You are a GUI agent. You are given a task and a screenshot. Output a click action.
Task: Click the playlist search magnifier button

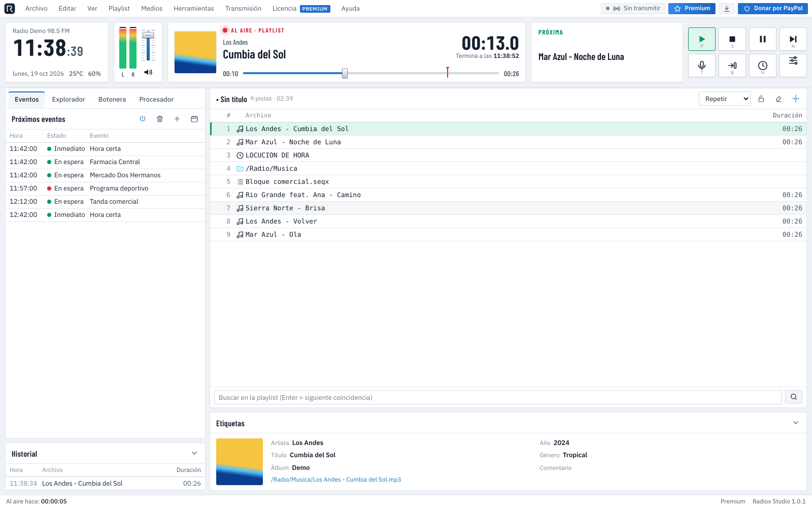pyautogui.click(x=794, y=397)
